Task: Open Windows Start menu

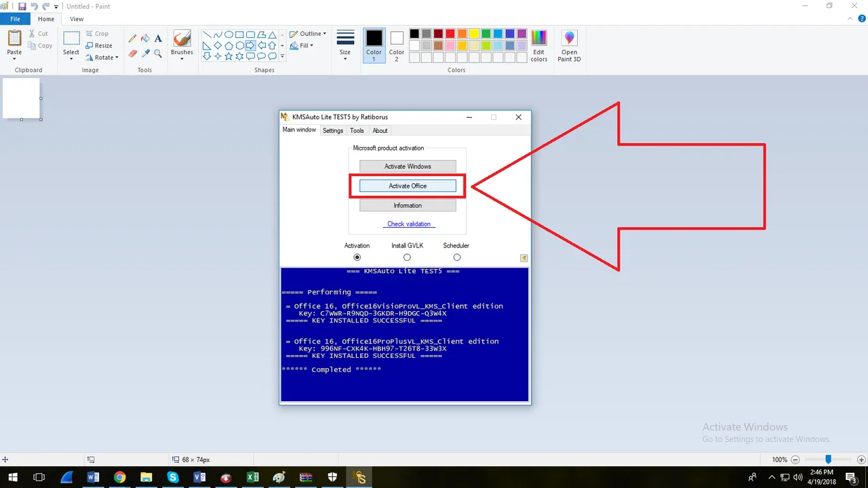Action: click(x=13, y=477)
